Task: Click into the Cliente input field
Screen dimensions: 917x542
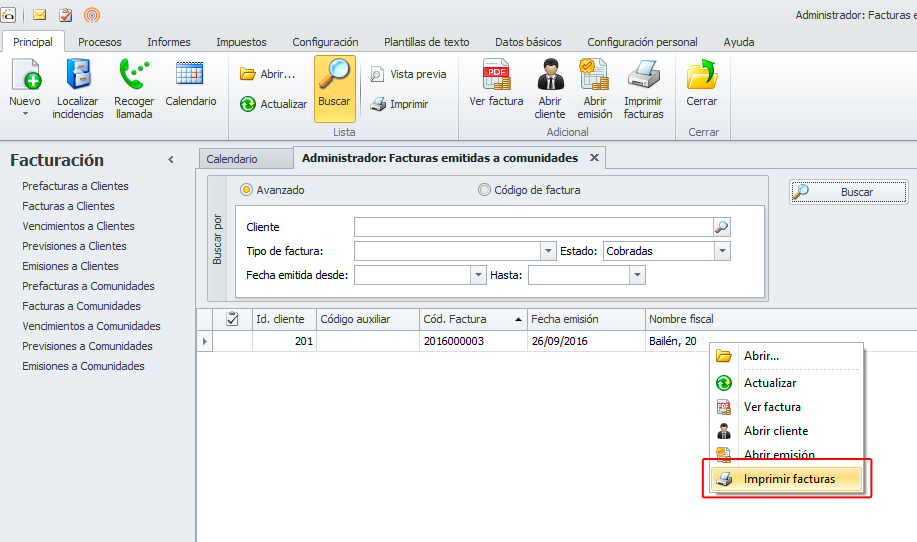Action: [533, 227]
